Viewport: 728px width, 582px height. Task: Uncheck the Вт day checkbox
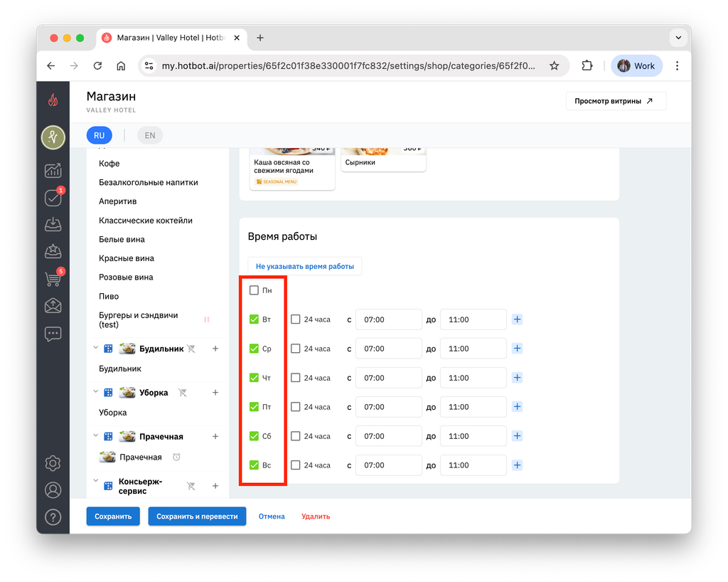pos(254,319)
